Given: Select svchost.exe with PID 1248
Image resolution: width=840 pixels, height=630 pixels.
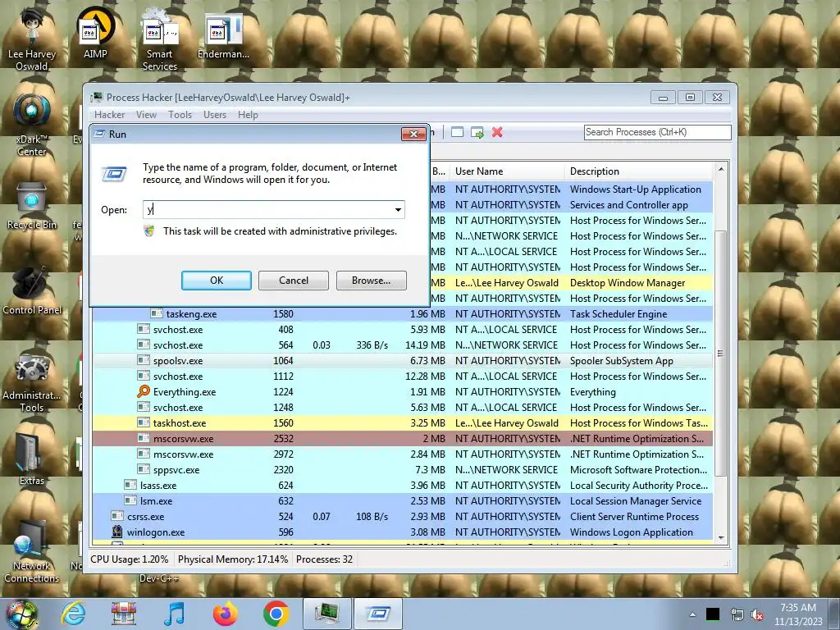Looking at the screenshot, I should click(402, 407).
